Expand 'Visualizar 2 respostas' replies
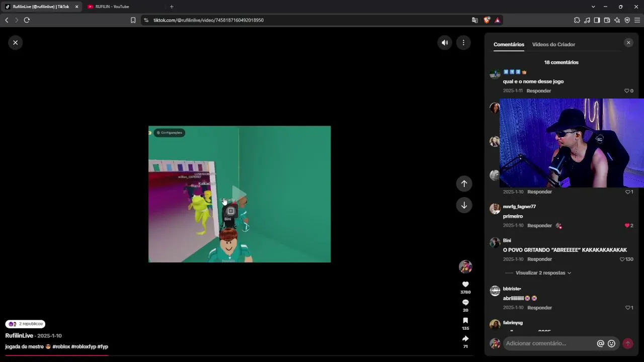The width and height of the screenshot is (644, 362). [x=543, y=273]
